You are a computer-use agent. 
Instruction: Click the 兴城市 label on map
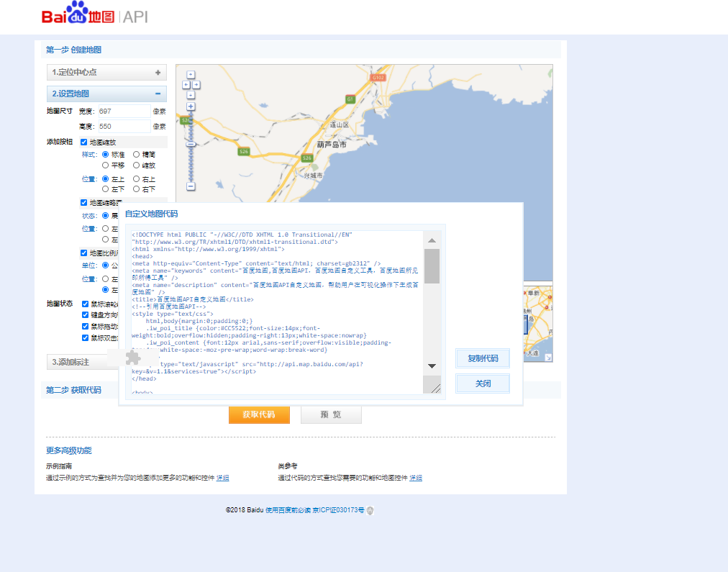[314, 176]
